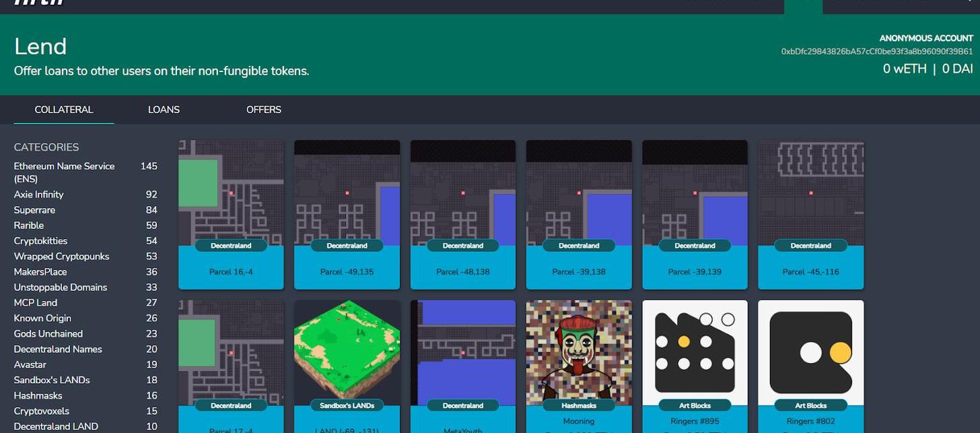Click the Hashmasks collection badge
This screenshot has width=980, height=433.
[x=579, y=405]
